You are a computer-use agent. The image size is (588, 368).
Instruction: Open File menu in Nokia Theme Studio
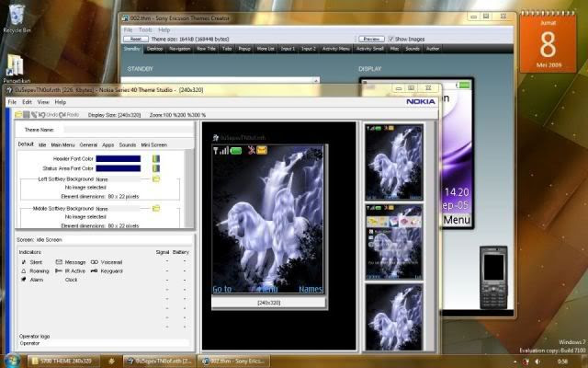(x=12, y=102)
